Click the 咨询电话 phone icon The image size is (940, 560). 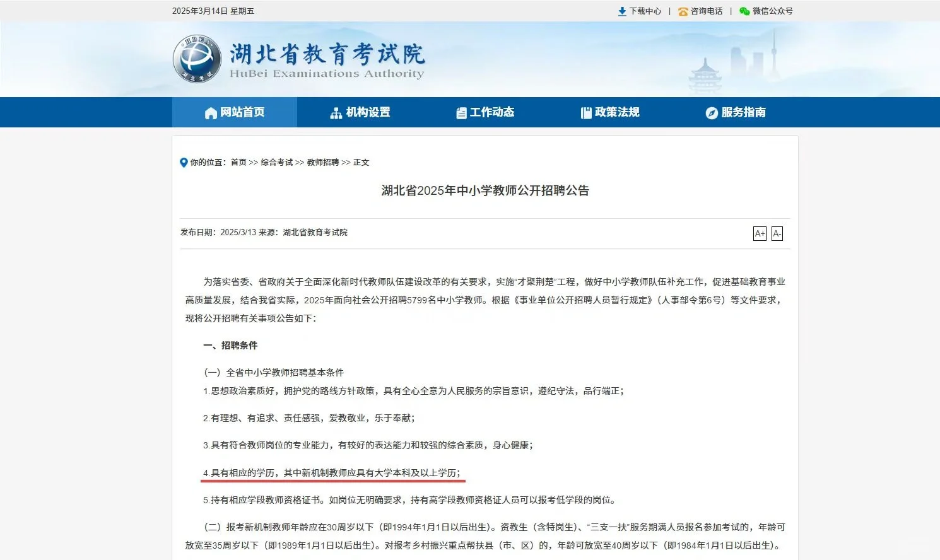[x=682, y=11]
